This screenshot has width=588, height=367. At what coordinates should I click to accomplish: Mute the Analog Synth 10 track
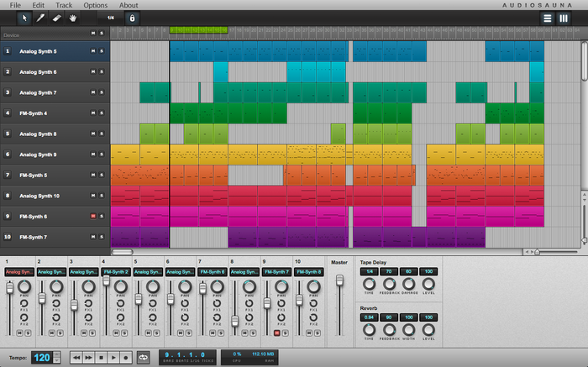pos(93,196)
